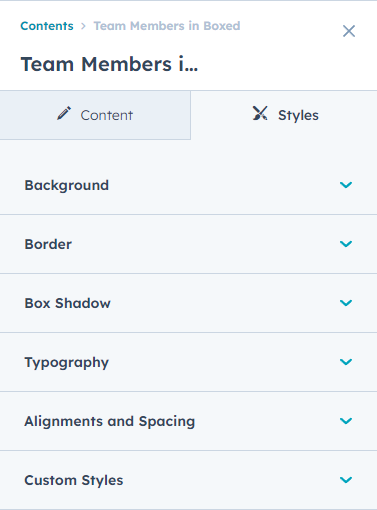This screenshot has width=377, height=510.
Task: Open the Border section label
Action: tap(48, 244)
